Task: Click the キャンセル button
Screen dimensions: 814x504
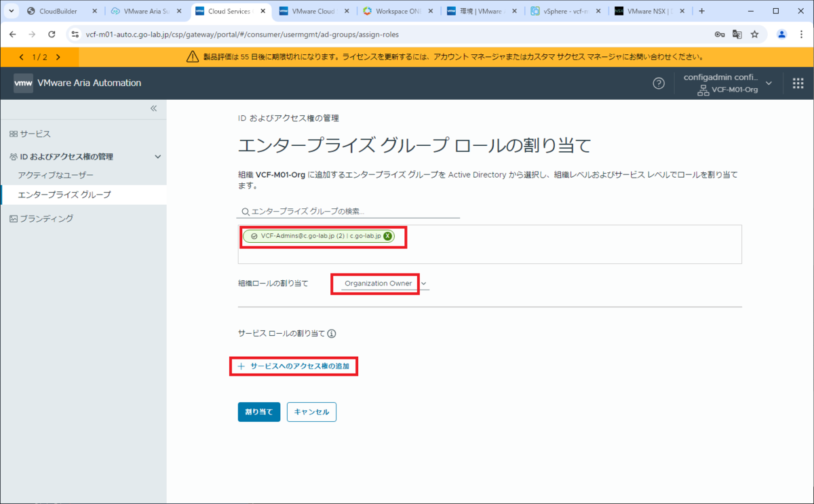Action: click(311, 412)
